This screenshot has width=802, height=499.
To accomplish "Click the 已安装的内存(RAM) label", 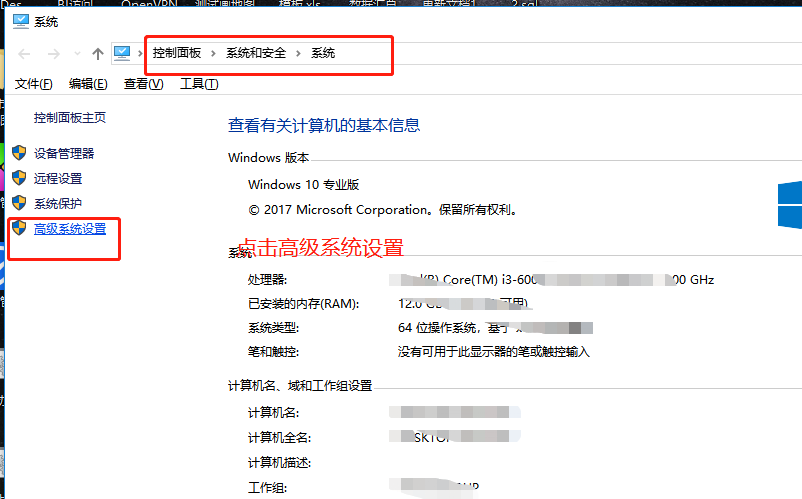I will pyautogui.click(x=303, y=304).
